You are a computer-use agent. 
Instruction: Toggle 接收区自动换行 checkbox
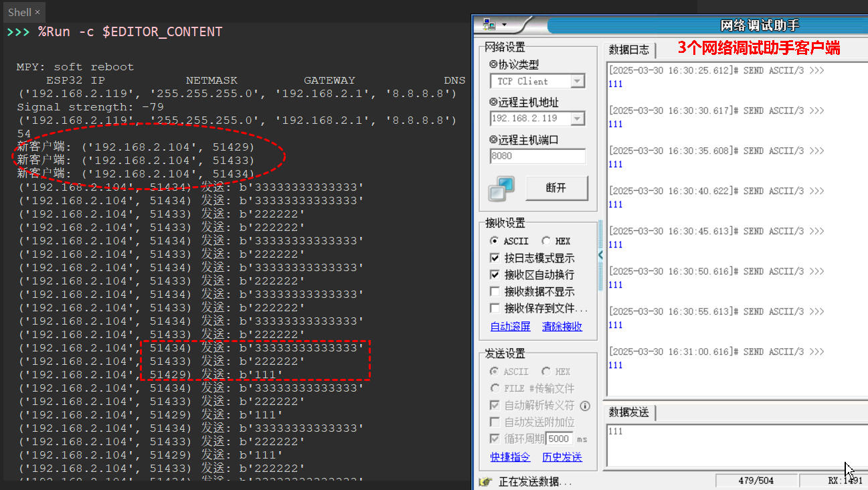tap(495, 274)
